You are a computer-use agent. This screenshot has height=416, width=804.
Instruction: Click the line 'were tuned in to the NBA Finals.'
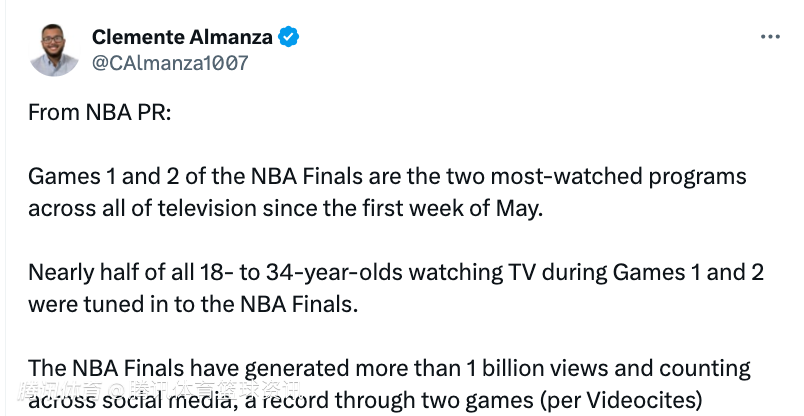point(193,304)
